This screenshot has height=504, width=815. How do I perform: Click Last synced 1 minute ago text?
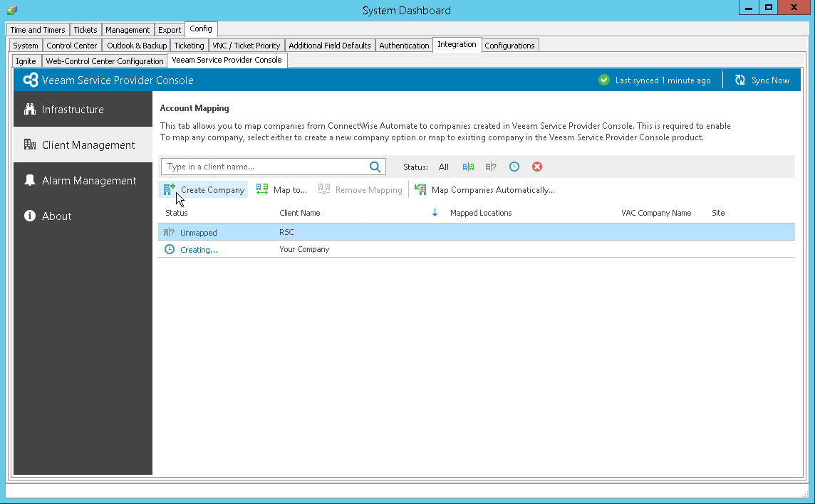pyautogui.click(x=663, y=80)
